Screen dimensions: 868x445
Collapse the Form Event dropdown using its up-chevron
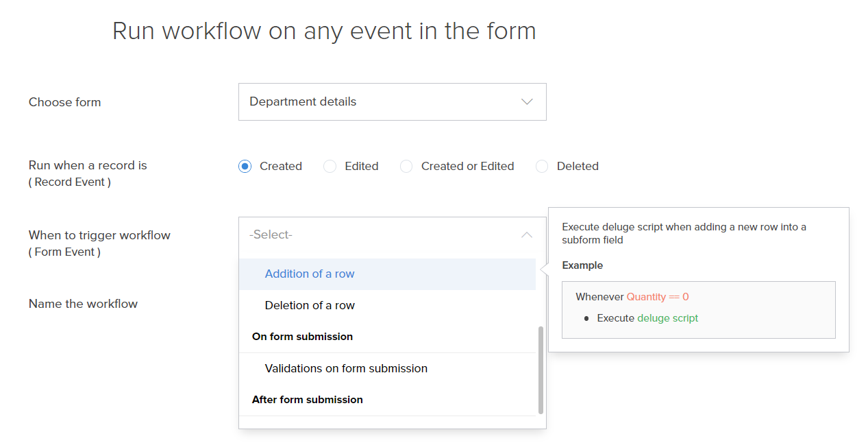[x=526, y=234]
